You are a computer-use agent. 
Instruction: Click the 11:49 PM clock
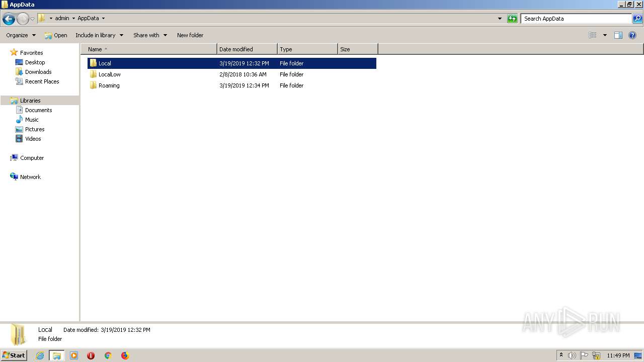618,355
